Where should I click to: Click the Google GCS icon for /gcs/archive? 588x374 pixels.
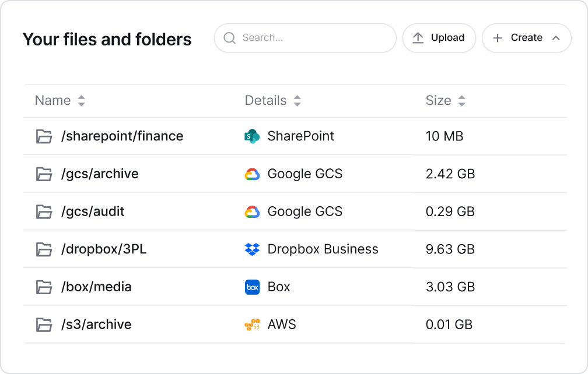click(251, 174)
